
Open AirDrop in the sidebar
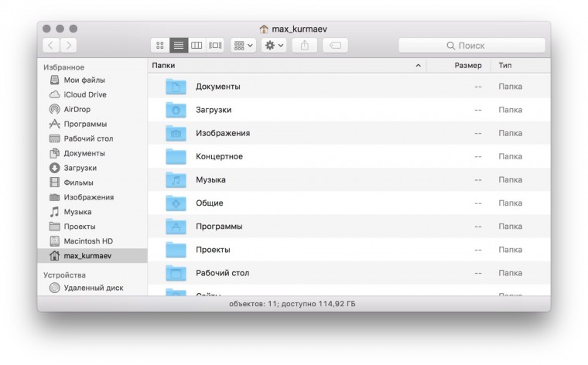(77, 109)
